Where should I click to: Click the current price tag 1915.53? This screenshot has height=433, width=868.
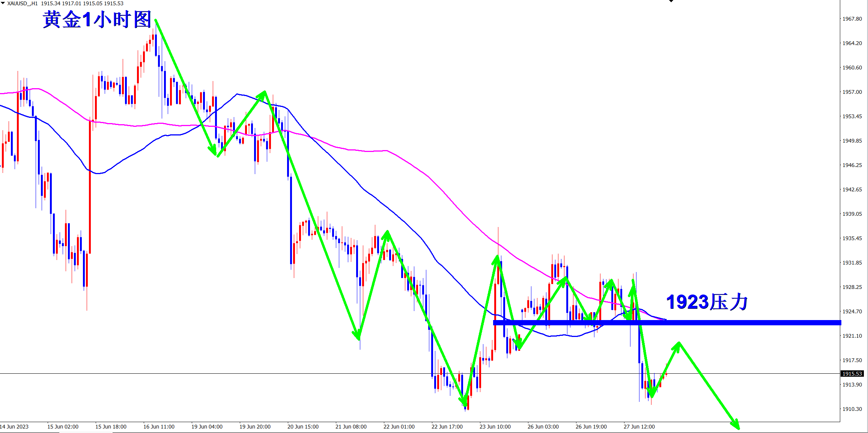pyautogui.click(x=852, y=374)
